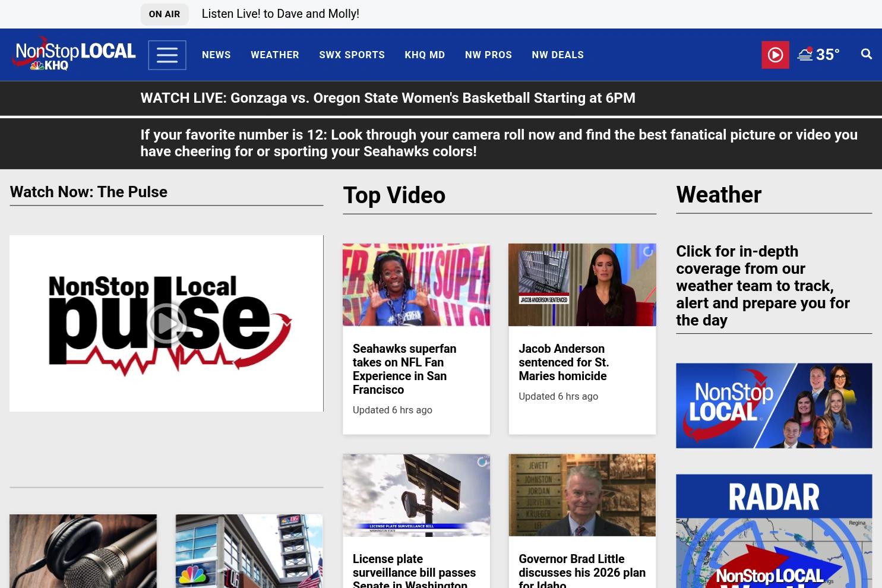
Task: Click the in-depth weather coverage link
Action: (763, 286)
